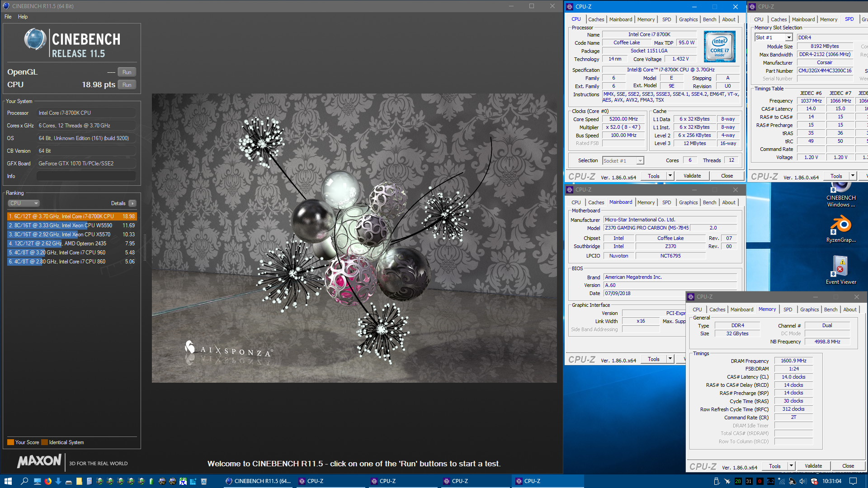Click temperature tray icon showing 28
868x488 pixels.
coord(738,481)
